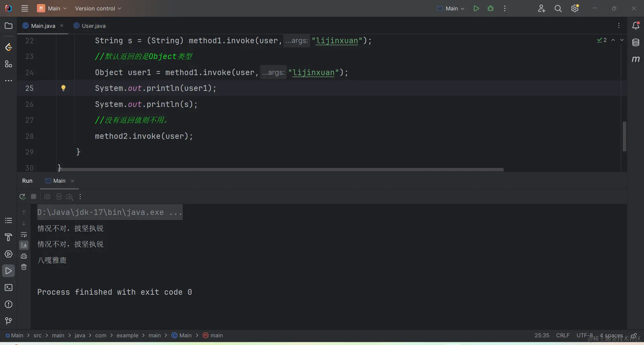Open UTF-8 file encoding selector
The image size is (644, 345).
click(x=585, y=335)
